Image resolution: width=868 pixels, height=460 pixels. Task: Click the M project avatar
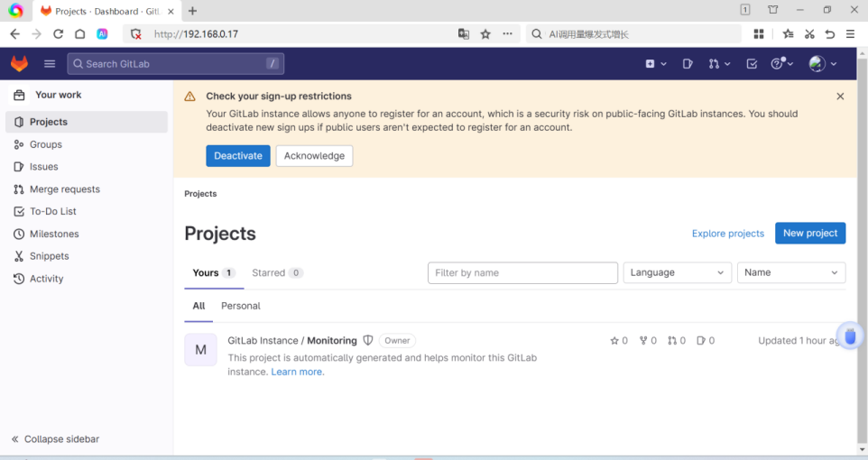(x=201, y=350)
